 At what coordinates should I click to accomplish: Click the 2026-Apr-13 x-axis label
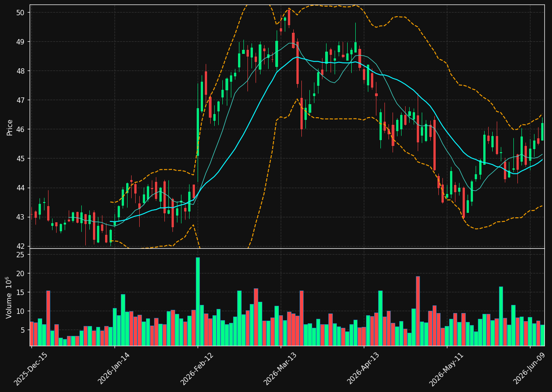click(x=363, y=368)
